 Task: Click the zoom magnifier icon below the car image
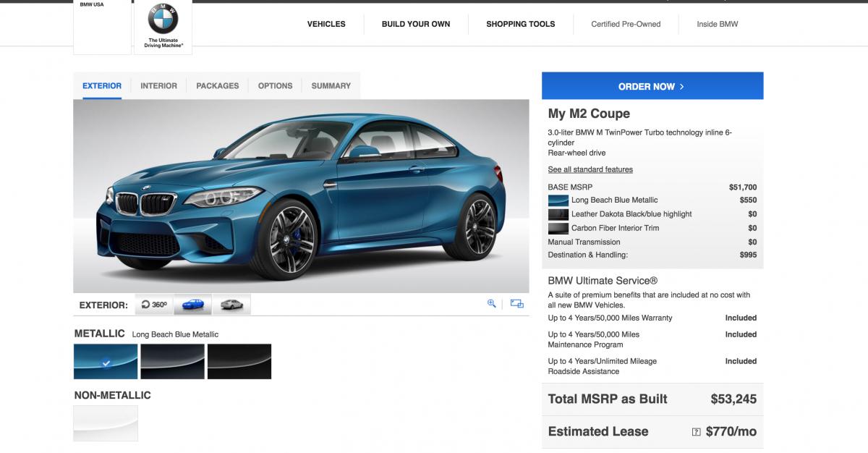point(491,304)
